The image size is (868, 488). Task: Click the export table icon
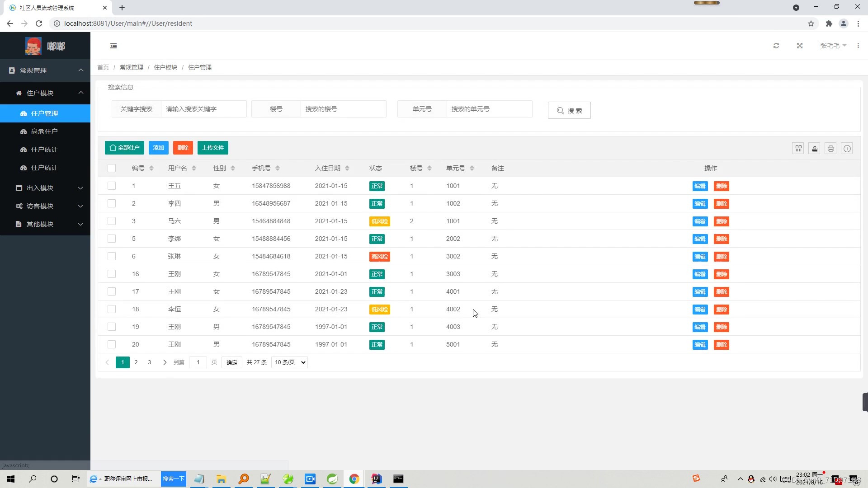click(815, 148)
